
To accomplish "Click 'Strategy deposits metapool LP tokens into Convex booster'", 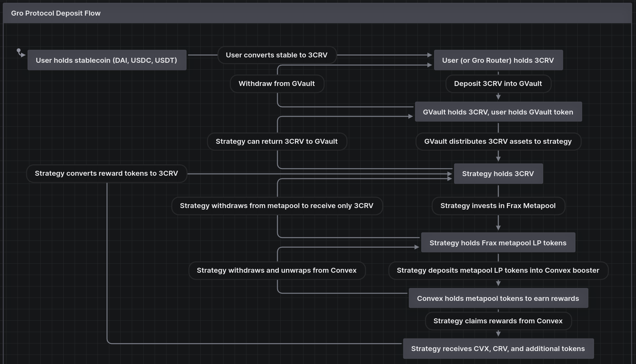I will click(x=498, y=270).
